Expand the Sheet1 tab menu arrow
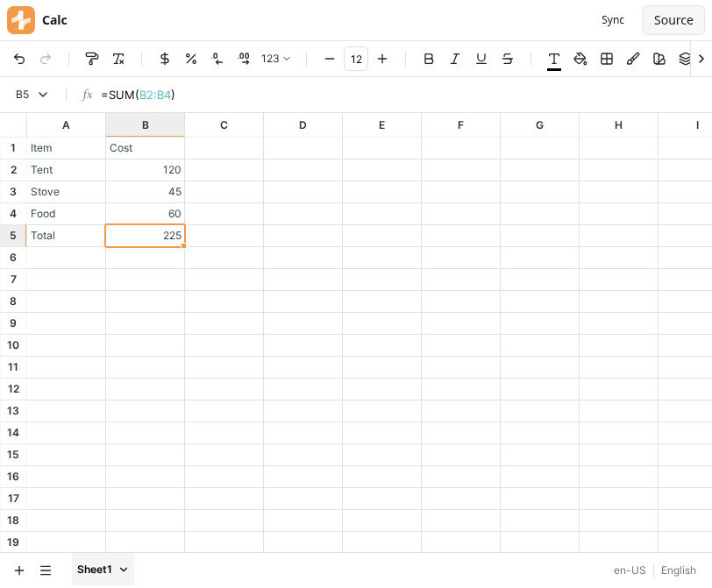712x588 pixels. (124, 570)
